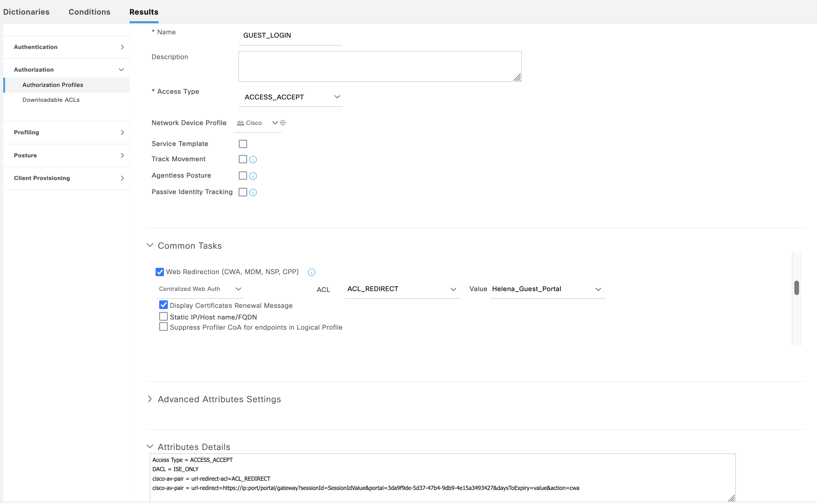Screen dimensions: 817x504
Task: Click the Name input field
Action: (x=290, y=35)
